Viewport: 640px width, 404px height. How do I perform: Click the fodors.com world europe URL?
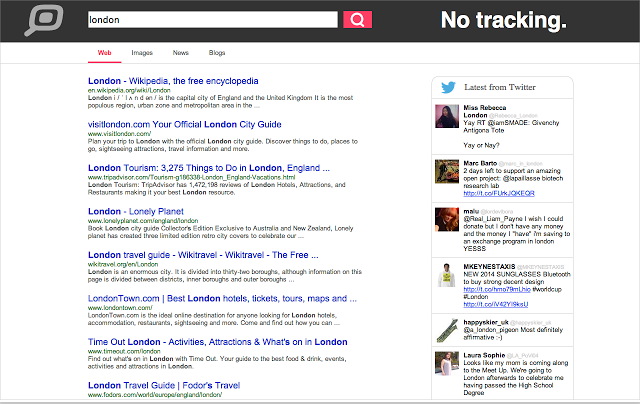pyautogui.click(x=155, y=395)
